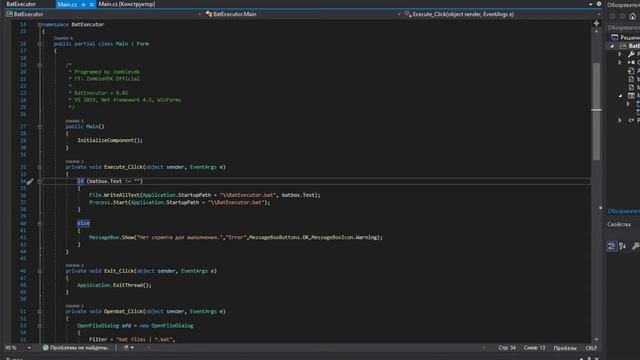Click the Back arrow in Solution Explorer toolbar
Viewport: 640px width, 360px height.
[612, 16]
